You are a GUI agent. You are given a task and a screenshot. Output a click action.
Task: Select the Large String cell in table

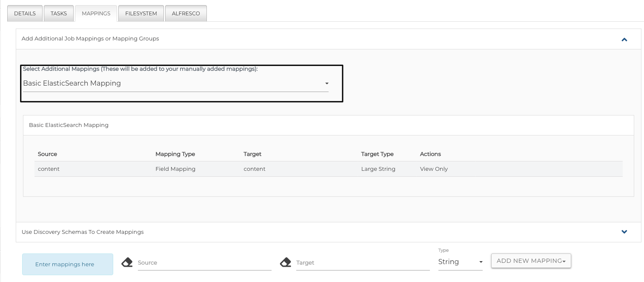coord(378,169)
